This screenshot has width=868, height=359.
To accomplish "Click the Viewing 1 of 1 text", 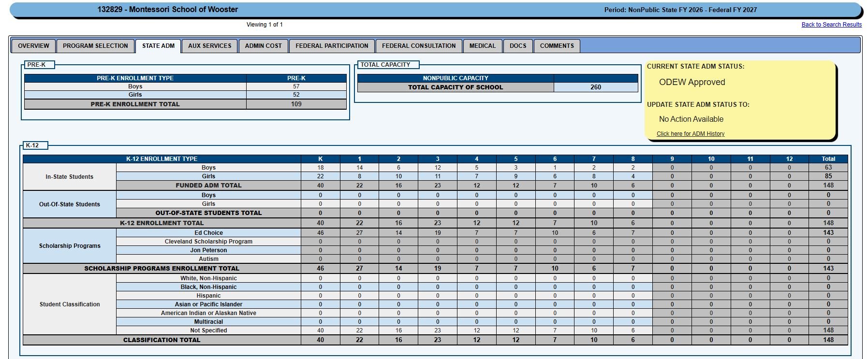I will 265,25.
